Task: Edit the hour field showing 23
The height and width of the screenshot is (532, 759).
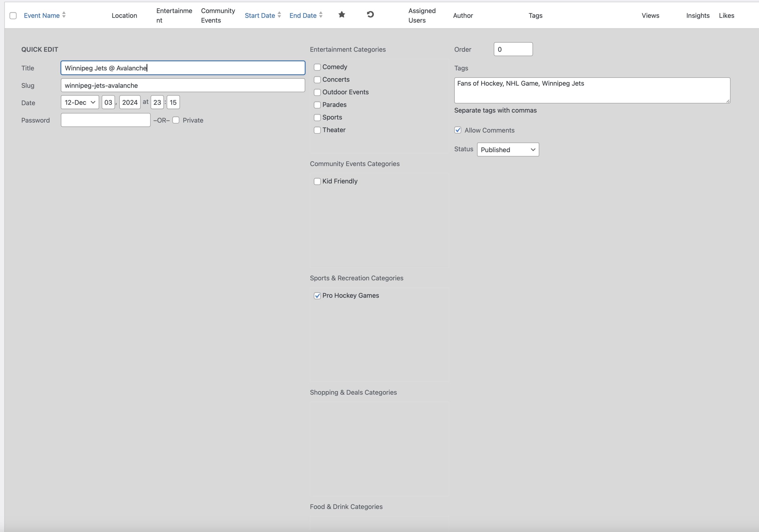Action: pos(157,103)
